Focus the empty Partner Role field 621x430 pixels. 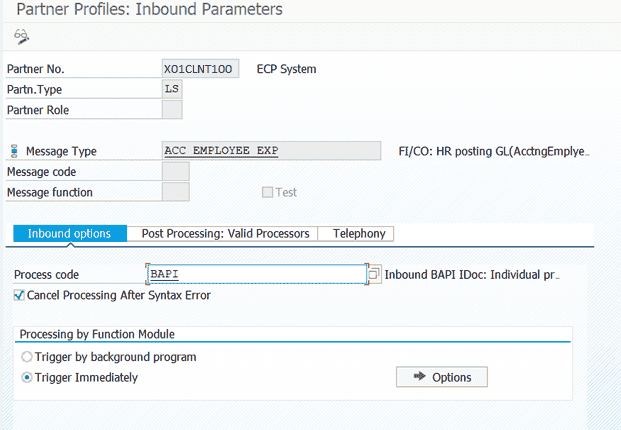pyautogui.click(x=172, y=109)
